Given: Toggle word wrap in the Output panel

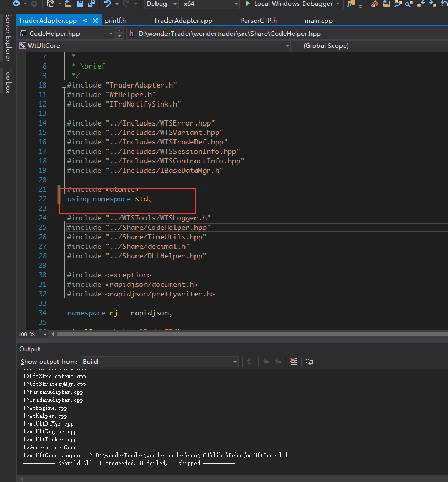Looking at the screenshot, I should (309, 362).
